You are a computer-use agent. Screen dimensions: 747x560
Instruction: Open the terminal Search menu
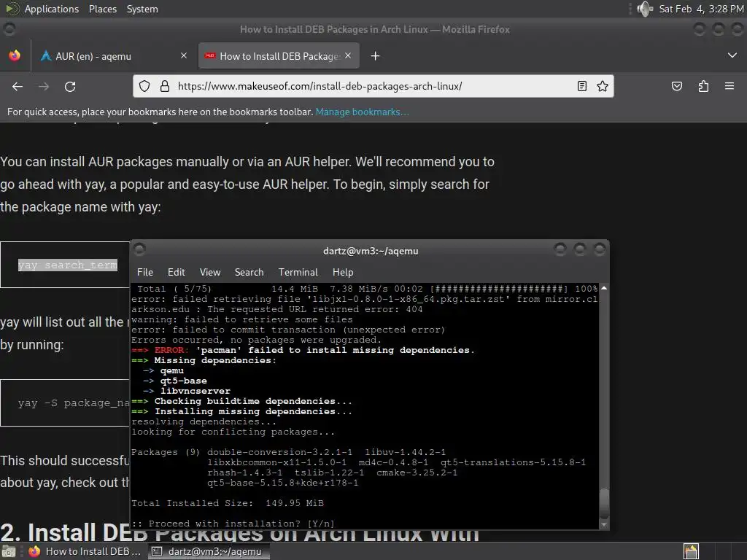coord(249,273)
